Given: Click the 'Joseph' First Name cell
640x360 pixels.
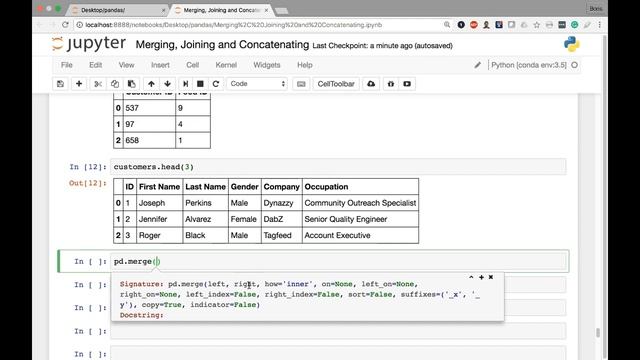Looking at the screenshot, I should tap(152, 203).
